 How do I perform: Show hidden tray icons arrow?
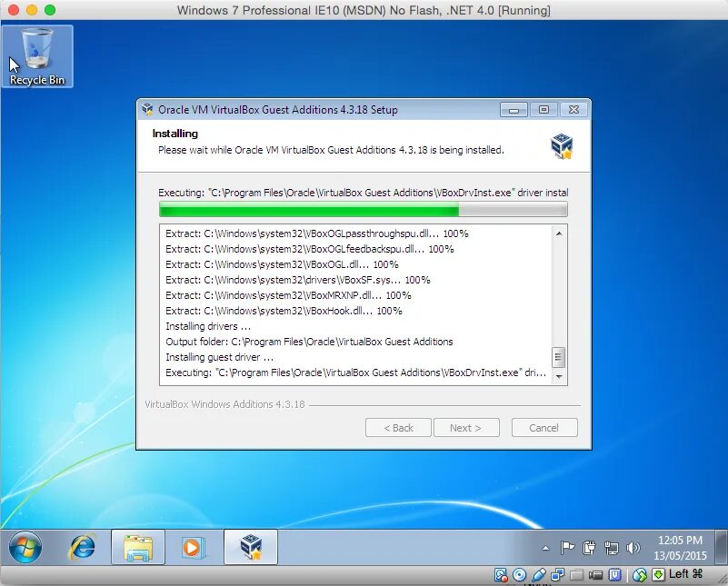546,548
